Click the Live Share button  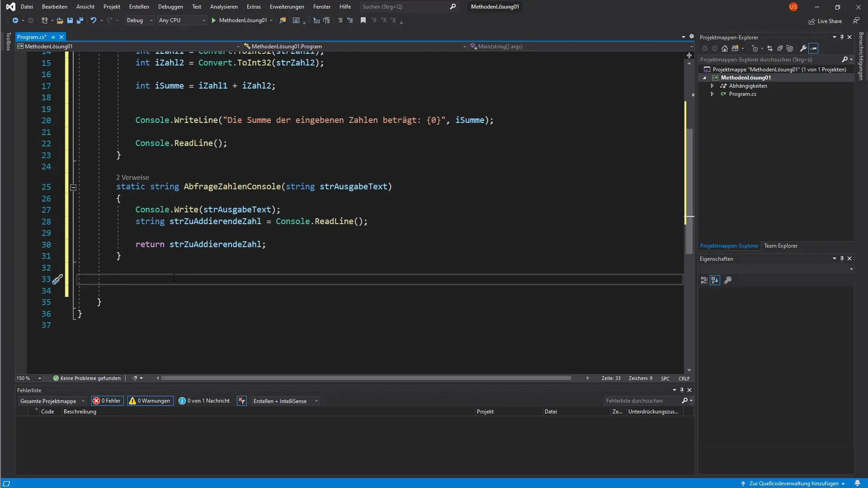(826, 21)
